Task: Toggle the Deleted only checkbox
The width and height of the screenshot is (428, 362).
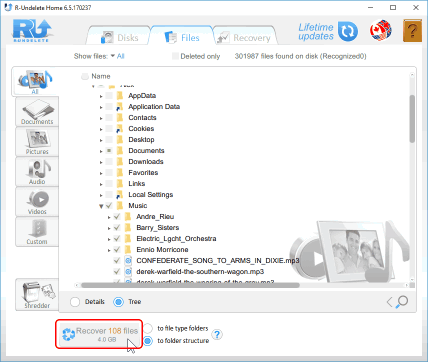Action: (175, 56)
